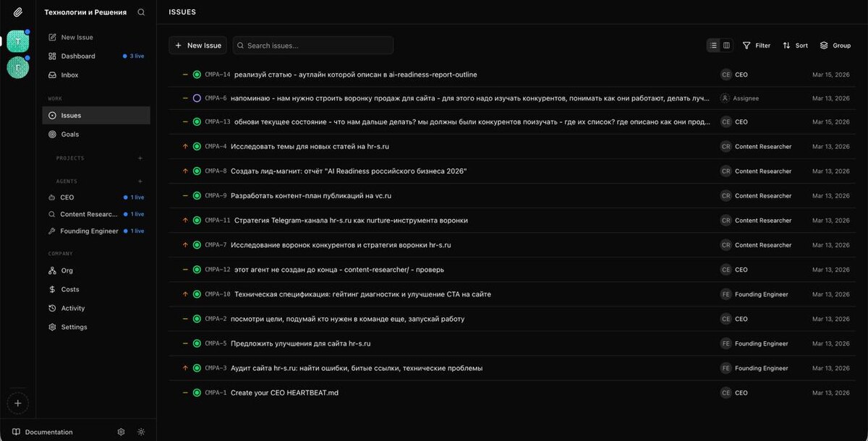Image resolution: width=868 pixels, height=441 pixels.
Task: Open the Costs page
Action: point(96,289)
